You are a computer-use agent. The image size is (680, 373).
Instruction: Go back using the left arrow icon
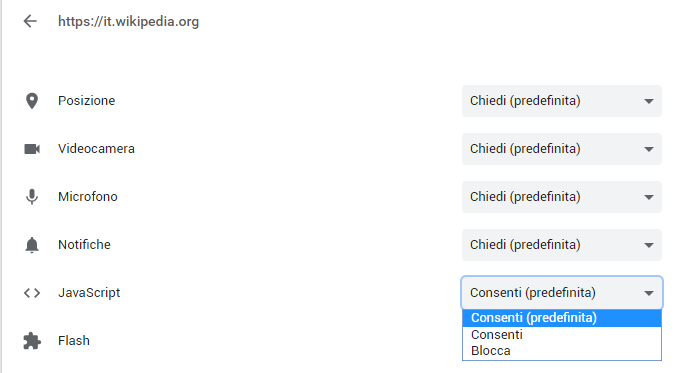click(30, 21)
